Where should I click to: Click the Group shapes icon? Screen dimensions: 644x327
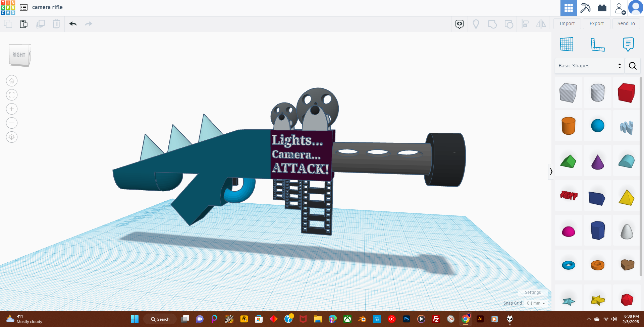pos(492,24)
